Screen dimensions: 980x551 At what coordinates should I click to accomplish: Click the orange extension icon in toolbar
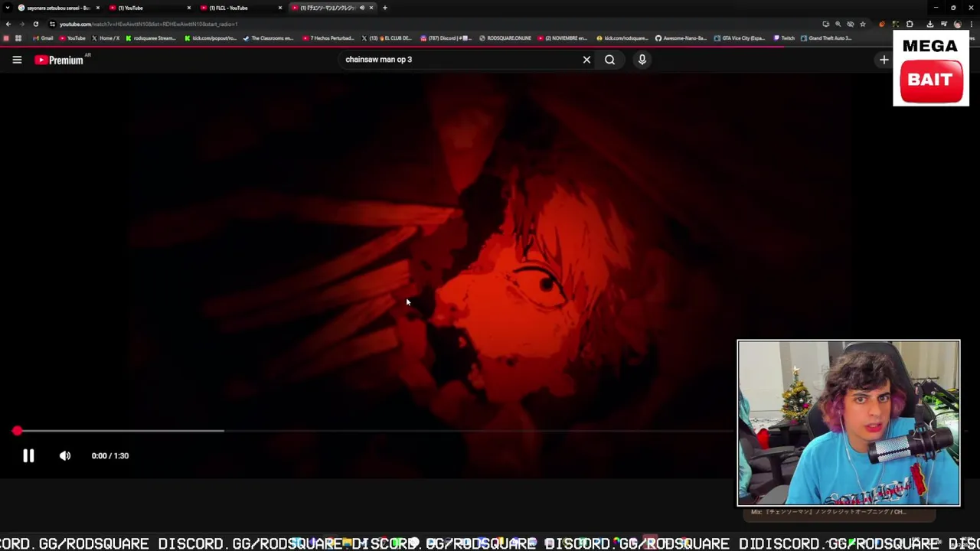[882, 24]
